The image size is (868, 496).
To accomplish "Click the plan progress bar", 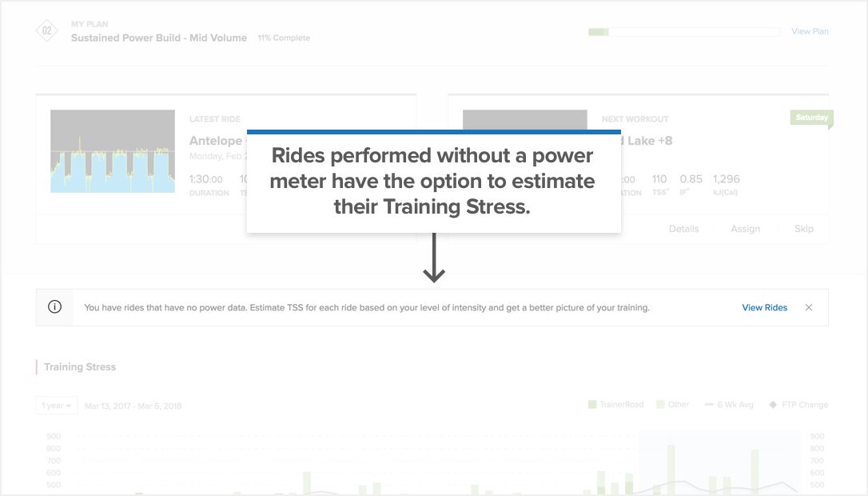I will pos(684,32).
